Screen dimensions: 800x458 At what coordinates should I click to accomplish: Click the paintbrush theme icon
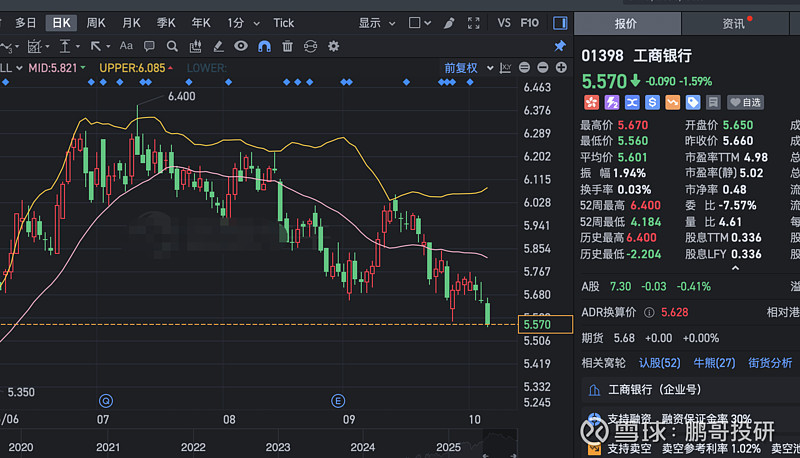pyautogui.click(x=450, y=22)
